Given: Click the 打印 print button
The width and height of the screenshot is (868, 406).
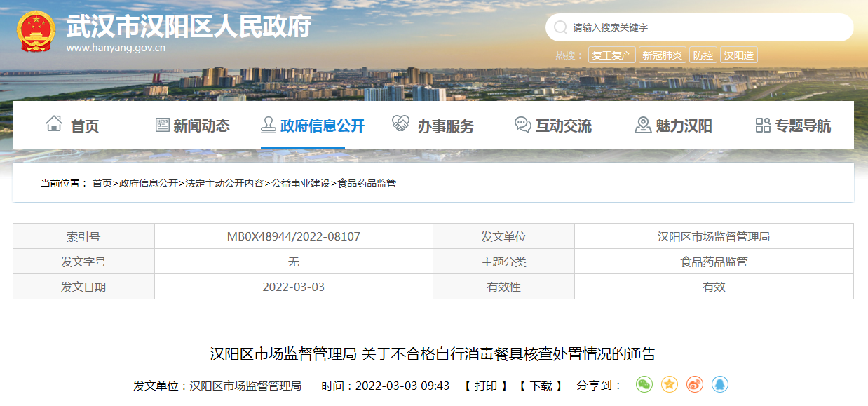Looking at the screenshot, I should click(x=485, y=386).
